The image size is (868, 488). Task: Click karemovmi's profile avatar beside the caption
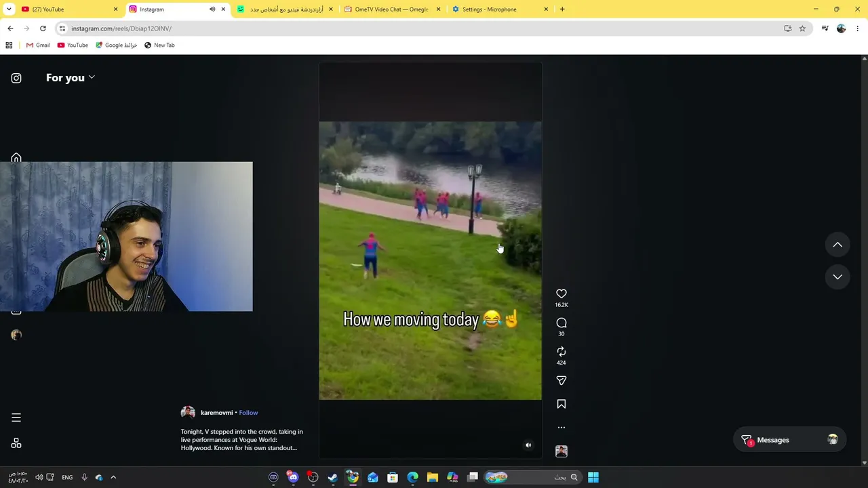(188, 413)
